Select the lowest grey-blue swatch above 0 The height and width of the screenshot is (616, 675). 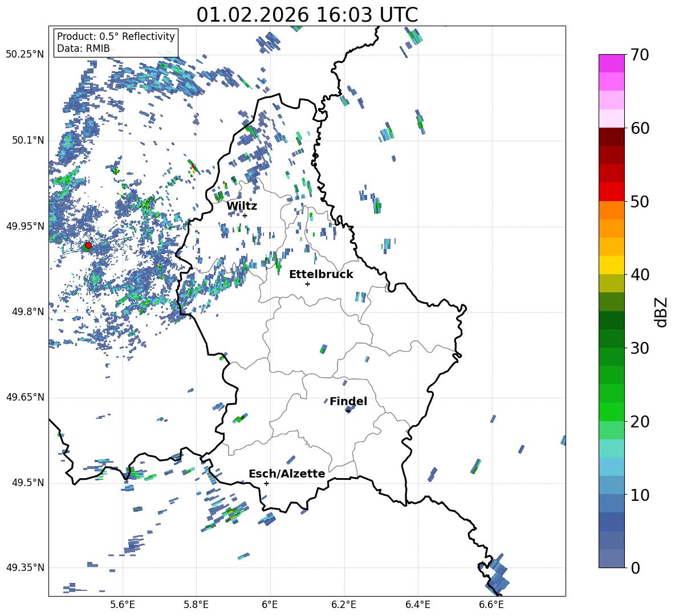[x=612, y=558]
